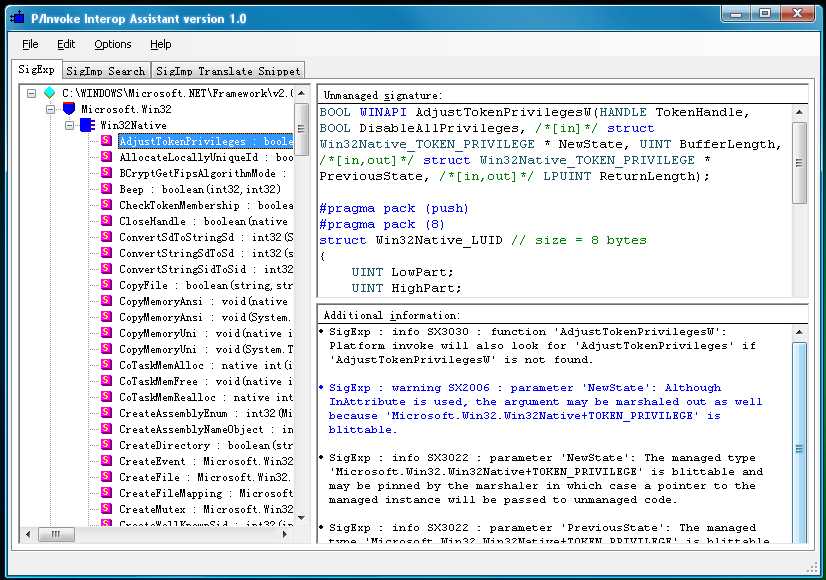Click the CreateFileMapping method icon
This screenshot has height=580, width=826.
[x=106, y=493]
